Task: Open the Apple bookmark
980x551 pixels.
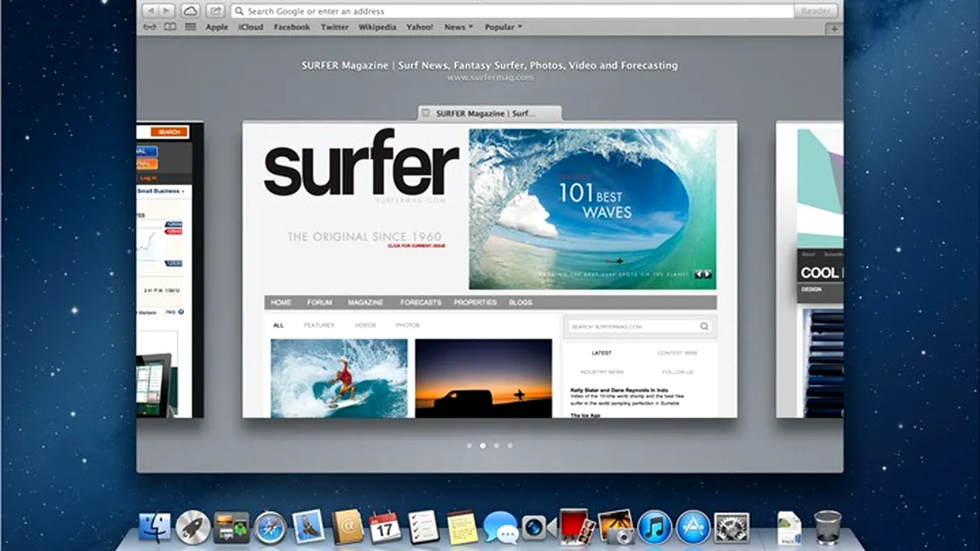Action: (x=217, y=27)
